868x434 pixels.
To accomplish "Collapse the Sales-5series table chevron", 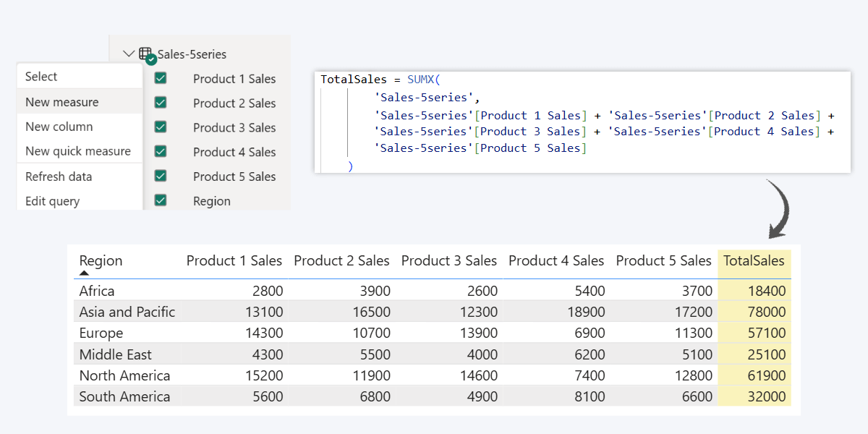I will coord(129,54).
